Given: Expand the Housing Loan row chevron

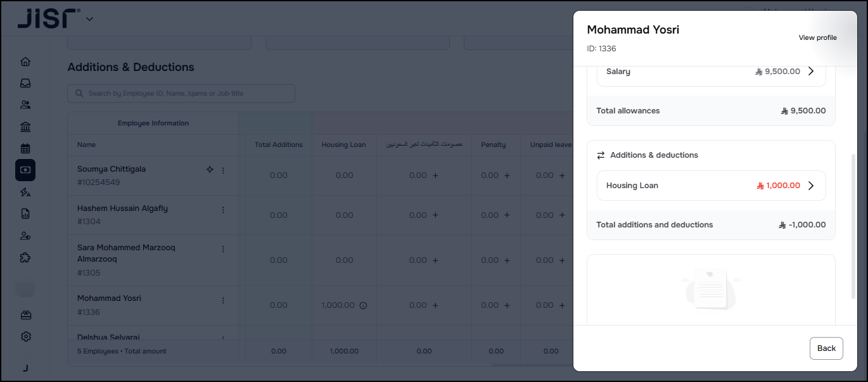Looking at the screenshot, I should pos(811,186).
